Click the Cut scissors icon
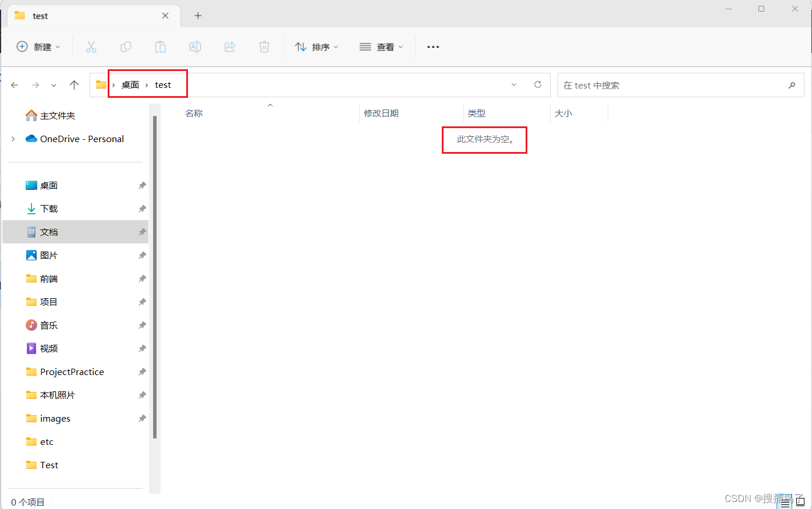This screenshot has width=812, height=509. 91,47
